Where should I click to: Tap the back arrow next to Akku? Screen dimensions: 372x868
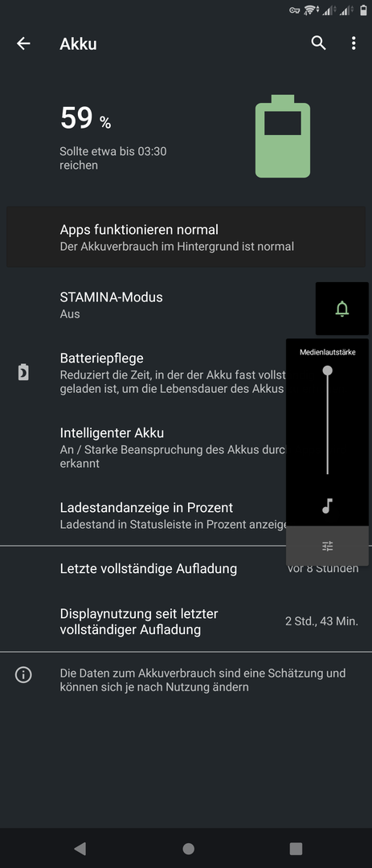click(x=23, y=43)
